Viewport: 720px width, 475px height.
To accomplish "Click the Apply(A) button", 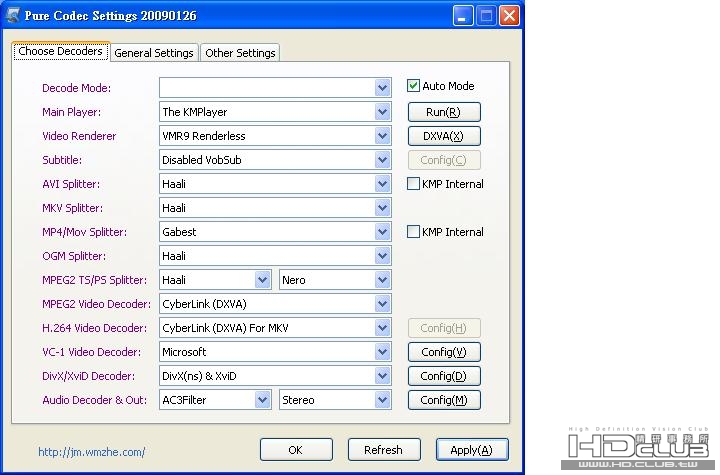I will (472, 449).
